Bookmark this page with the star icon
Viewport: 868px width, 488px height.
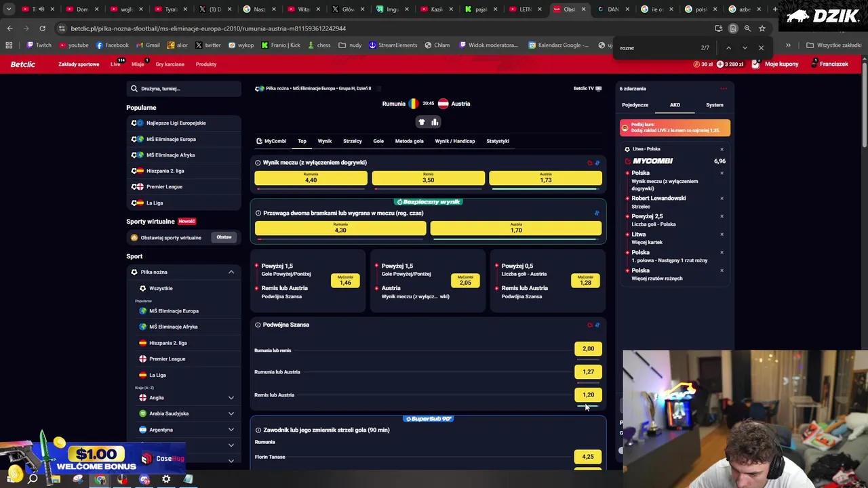[762, 28]
